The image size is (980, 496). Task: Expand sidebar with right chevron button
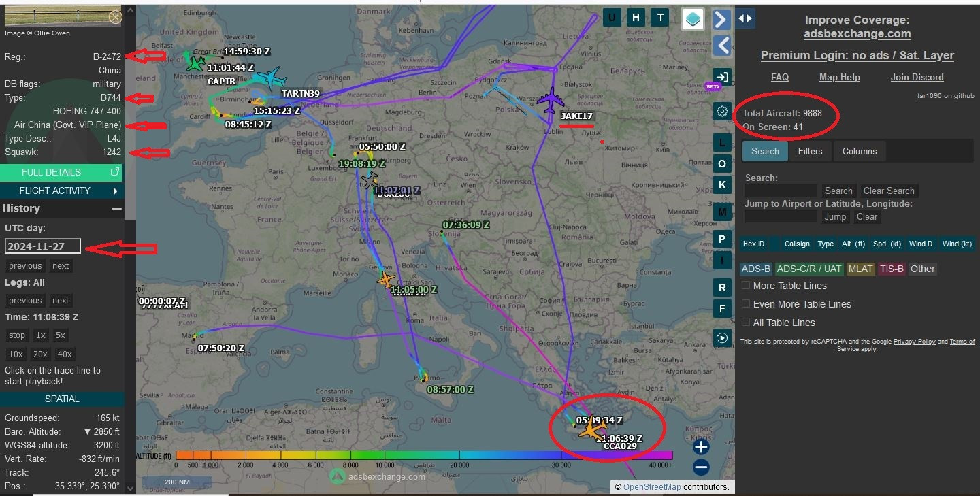click(x=721, y=19)
